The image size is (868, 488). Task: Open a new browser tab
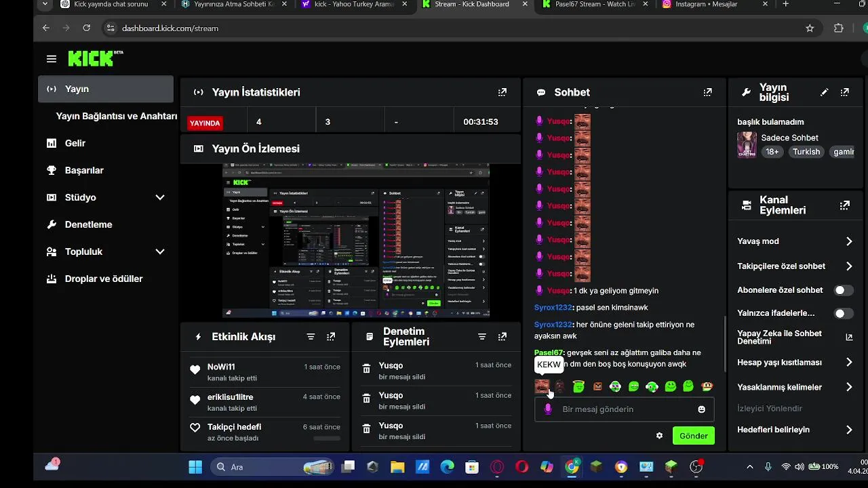point(786,4)
